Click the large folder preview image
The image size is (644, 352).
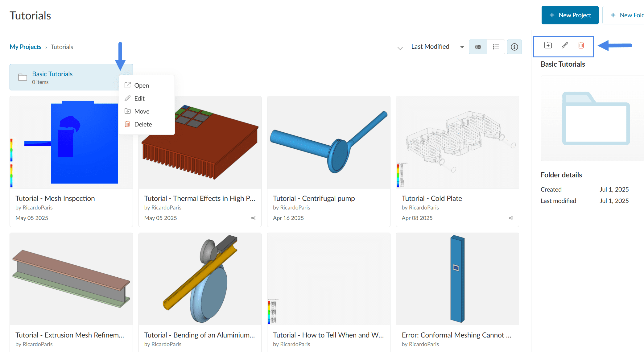[x=596, y=118]
